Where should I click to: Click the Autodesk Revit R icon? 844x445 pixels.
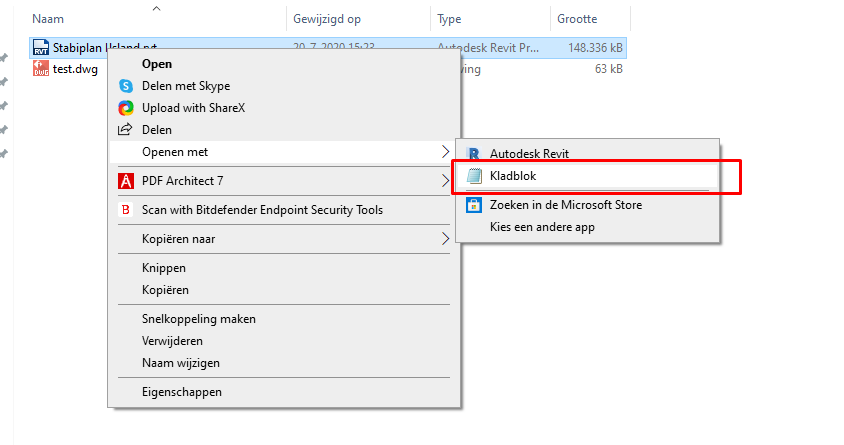pyautogui.click(x=474, y=153)
